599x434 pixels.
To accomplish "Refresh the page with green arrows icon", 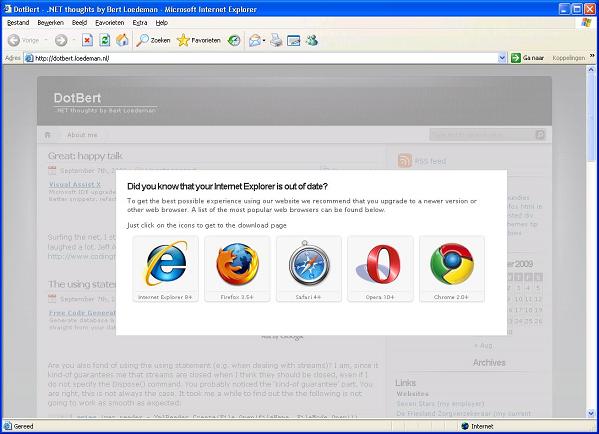I will point(105,40).
